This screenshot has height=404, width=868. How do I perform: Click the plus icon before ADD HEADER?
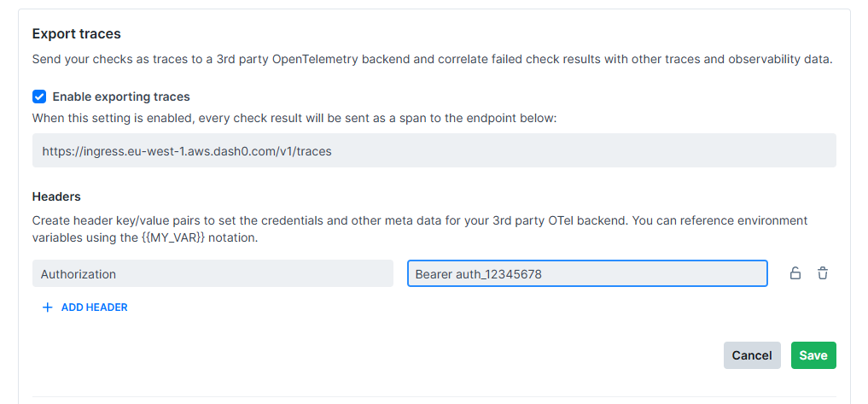[x=48, y=307]
